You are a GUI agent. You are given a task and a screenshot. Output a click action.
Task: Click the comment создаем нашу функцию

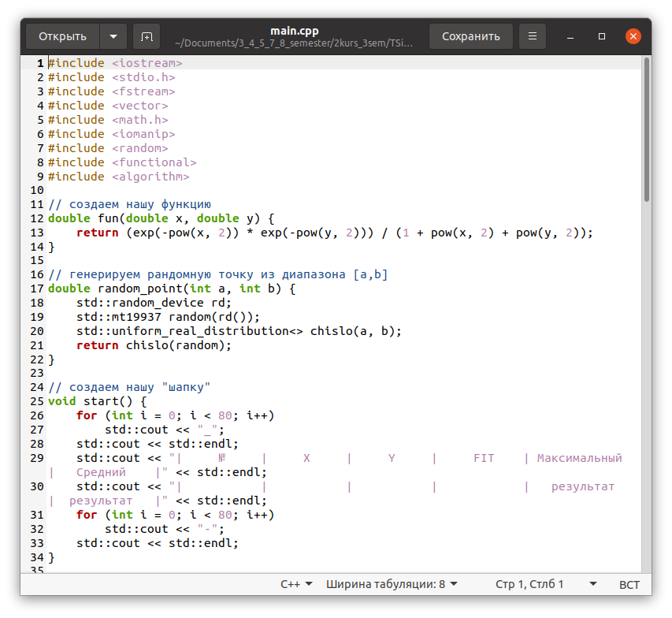click(129, 204)
